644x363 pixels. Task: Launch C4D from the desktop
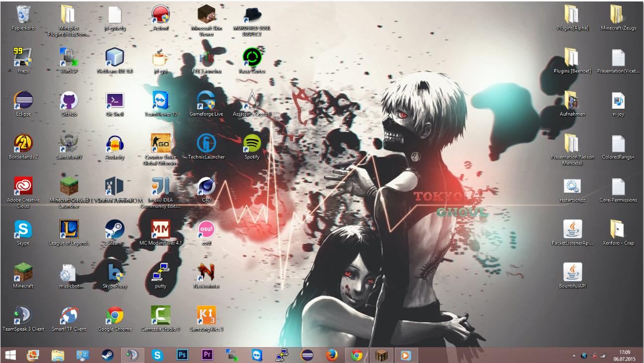(x=206, y=190)
